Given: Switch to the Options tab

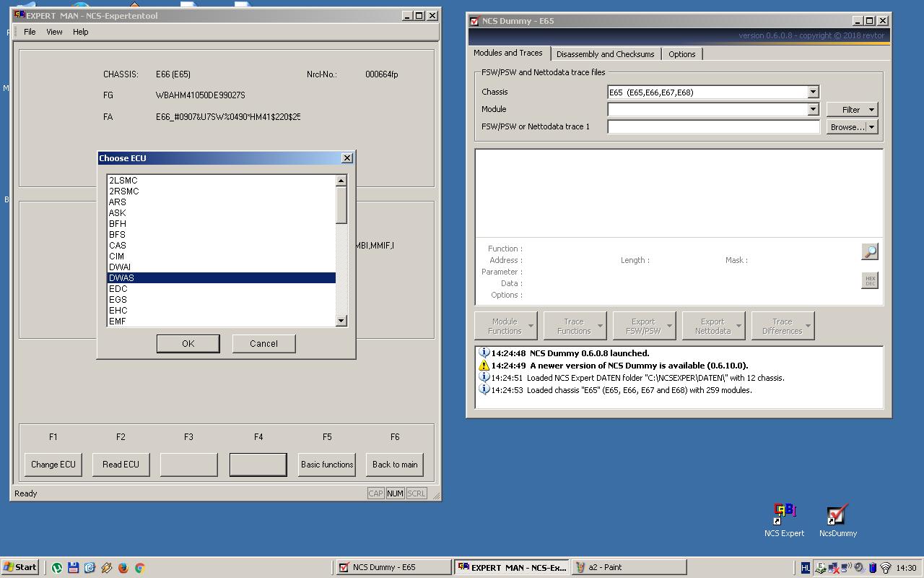Looking at the screenshot, I should (681, 54).
